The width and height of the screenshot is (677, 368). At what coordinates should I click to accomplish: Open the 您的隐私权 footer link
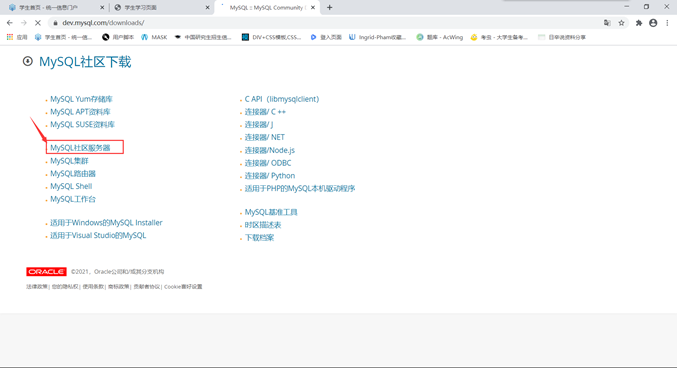click(x=65, y=287)
